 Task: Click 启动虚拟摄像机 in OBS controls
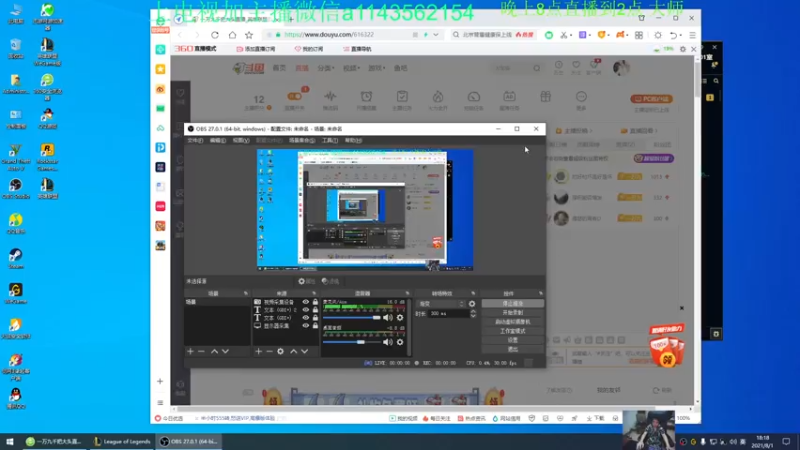pos(512,322)
